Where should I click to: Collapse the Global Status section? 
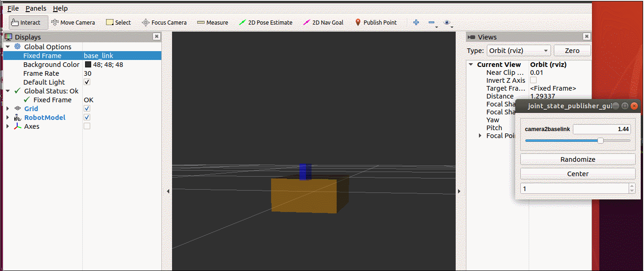pos(7,91)
